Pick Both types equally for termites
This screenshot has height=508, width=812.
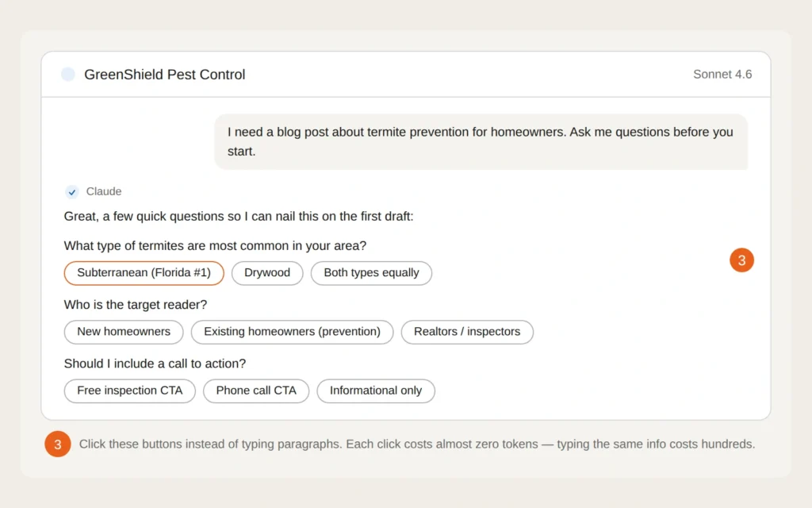(x=371, y=273)
